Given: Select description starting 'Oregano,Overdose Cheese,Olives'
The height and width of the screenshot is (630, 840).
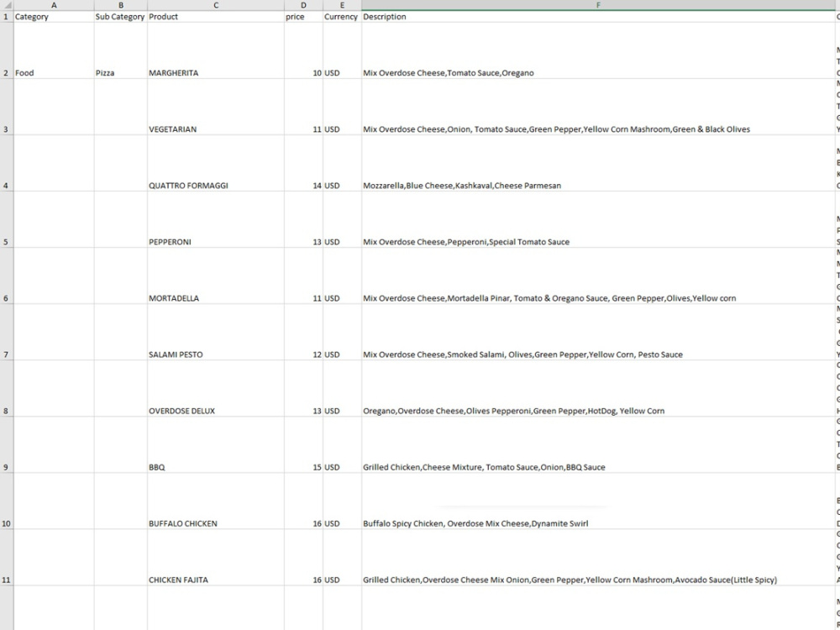Looking at the screenshot, I should (598, 388).
